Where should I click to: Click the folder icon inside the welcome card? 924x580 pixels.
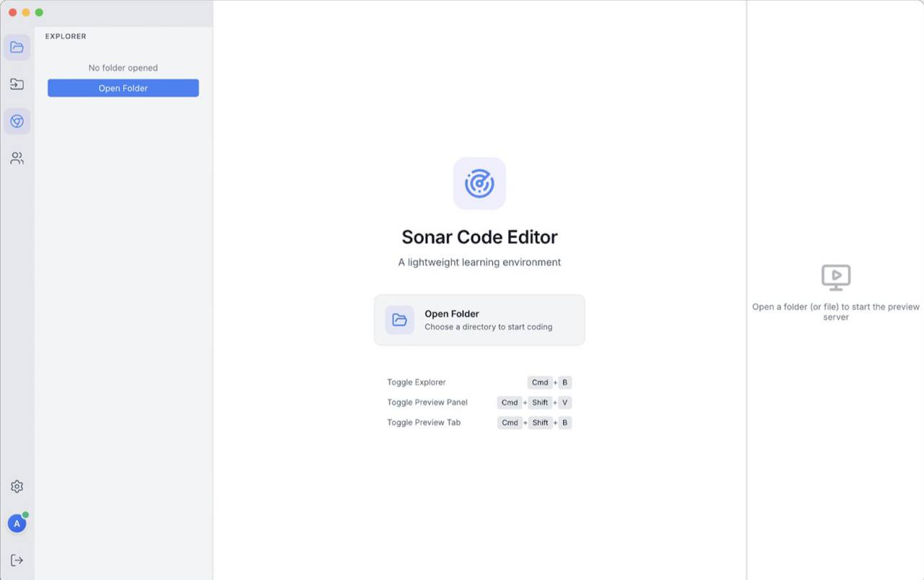pyautogui.click(x=399, y=320)
